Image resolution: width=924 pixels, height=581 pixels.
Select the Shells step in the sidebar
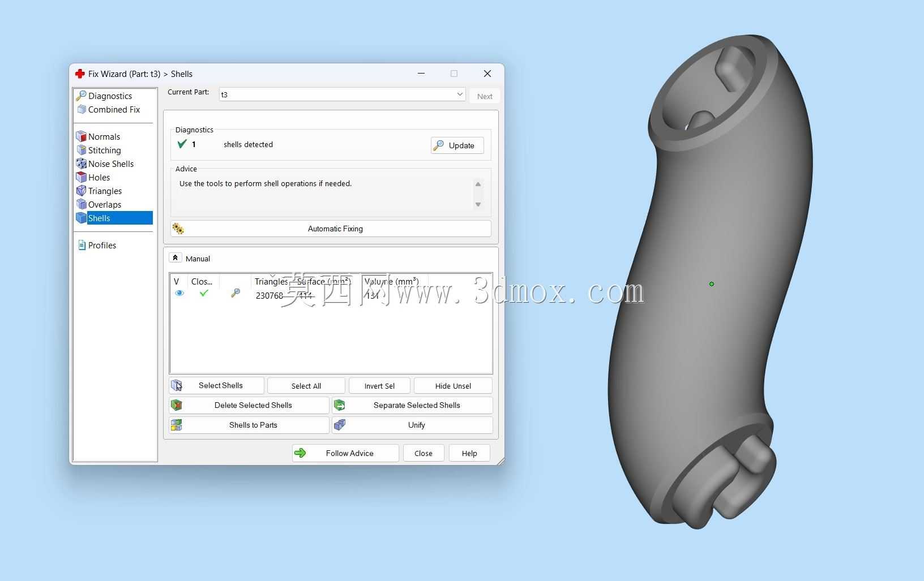point(114,218)
